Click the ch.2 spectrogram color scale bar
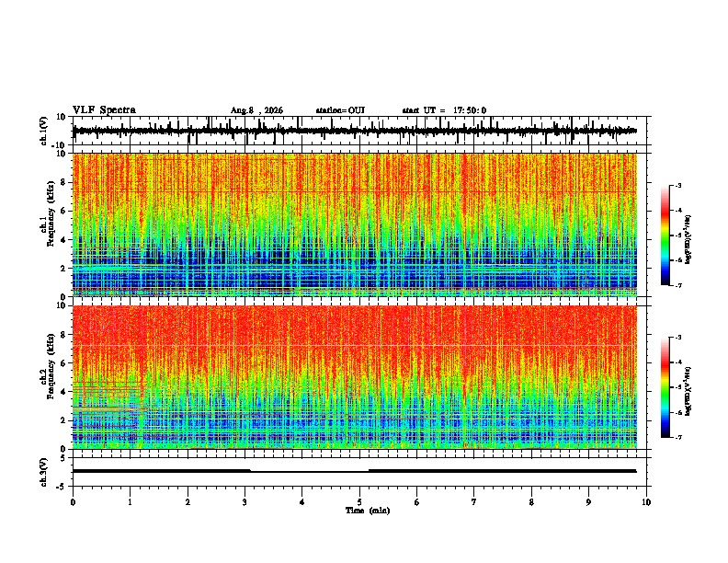 tap(665, 387)
